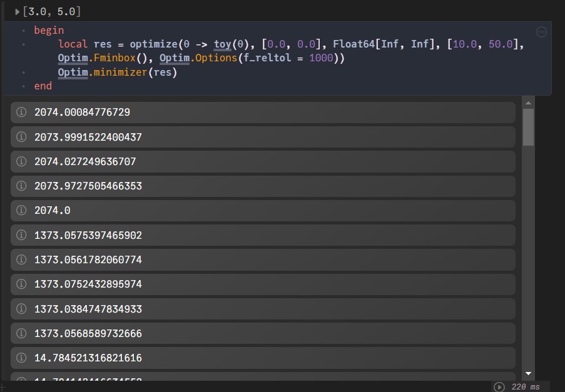Click the log output scrollbar thumb
Viewport: 565px width, 392px height.
(528, 127)
